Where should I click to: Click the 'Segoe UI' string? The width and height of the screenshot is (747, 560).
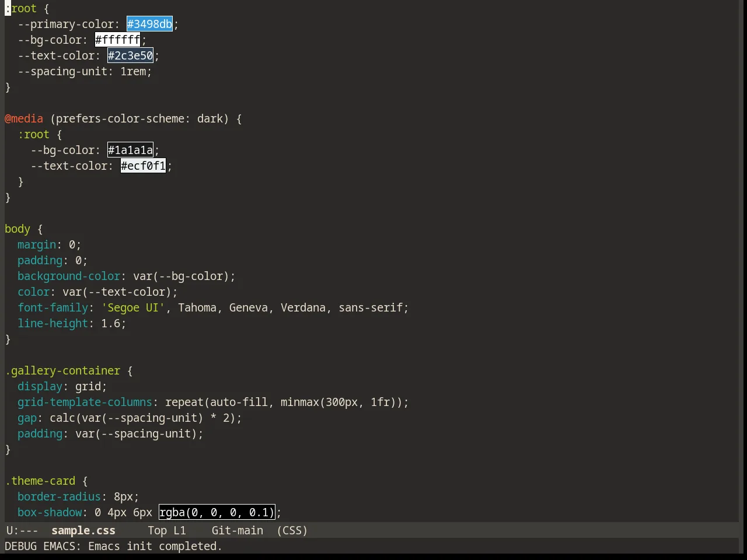tap(133, 307)
